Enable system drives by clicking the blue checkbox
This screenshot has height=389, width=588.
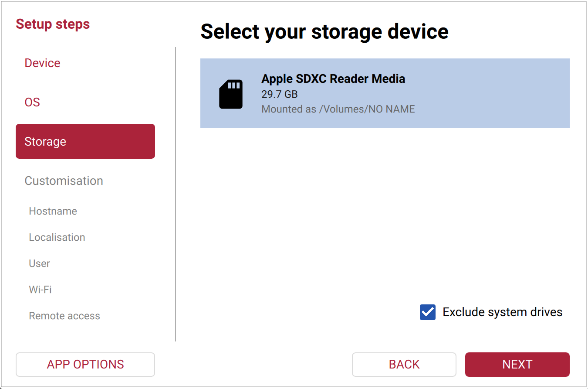tap(427, 312)
